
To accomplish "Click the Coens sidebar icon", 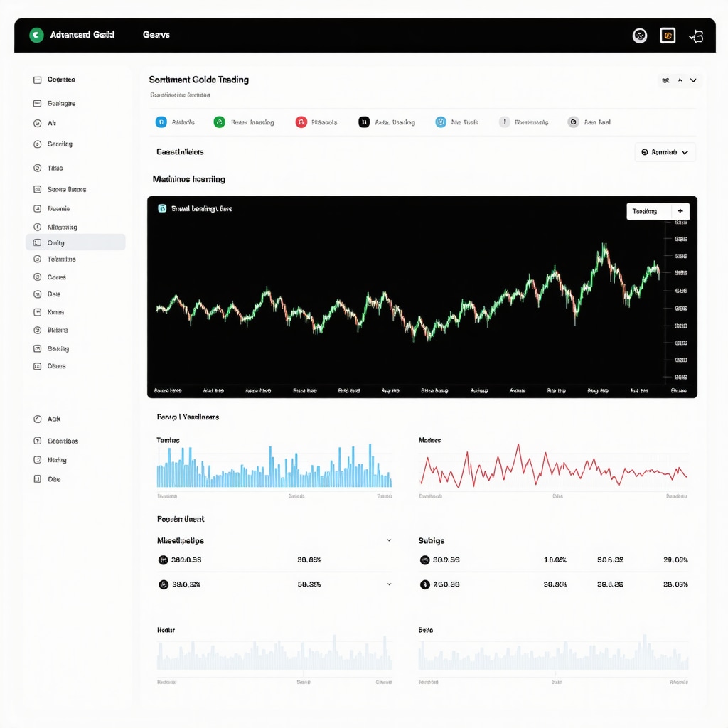I will pos(37,277).
